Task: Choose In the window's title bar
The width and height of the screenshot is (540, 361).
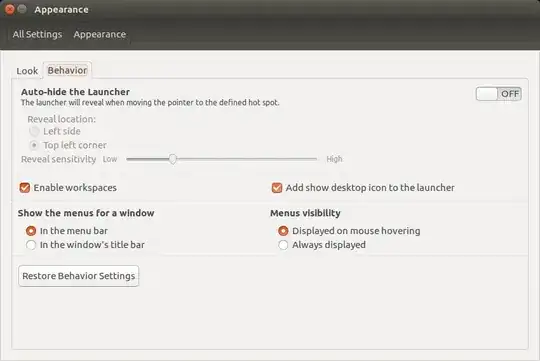Action: click(x=31, y=245)
